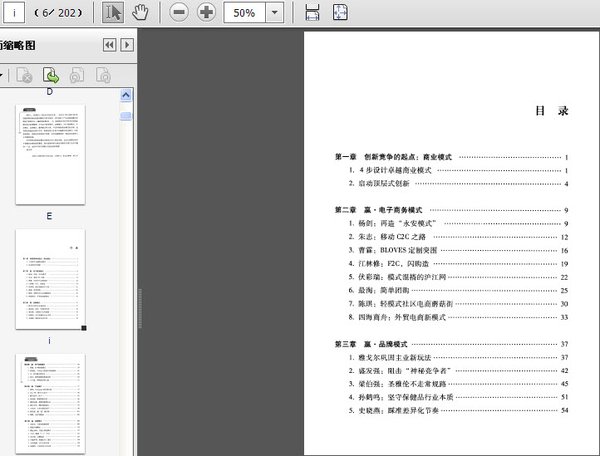This screenshot has height=456, width=600.
Task: Enable fit width scrolling mode
Action: coord(312,13)
